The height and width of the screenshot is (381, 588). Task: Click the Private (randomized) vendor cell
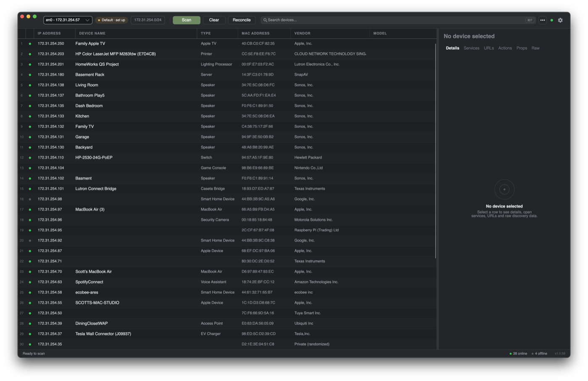tap(312, 344)
